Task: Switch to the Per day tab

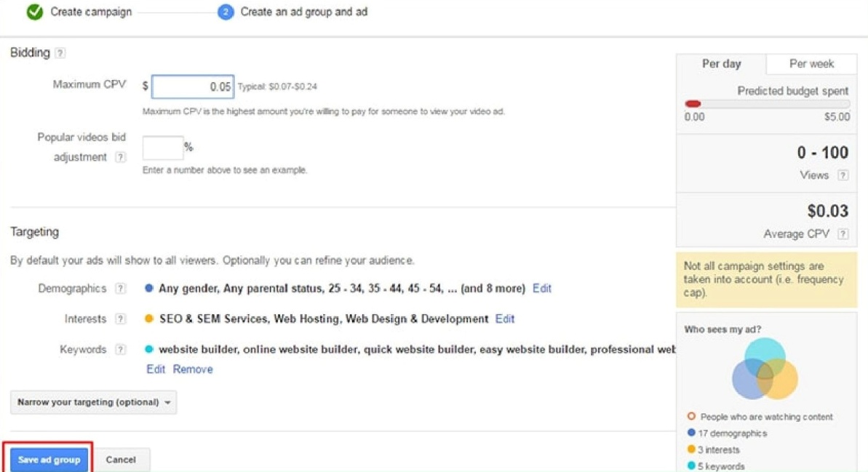Action: pyautogui.click(x=721, y=64)
